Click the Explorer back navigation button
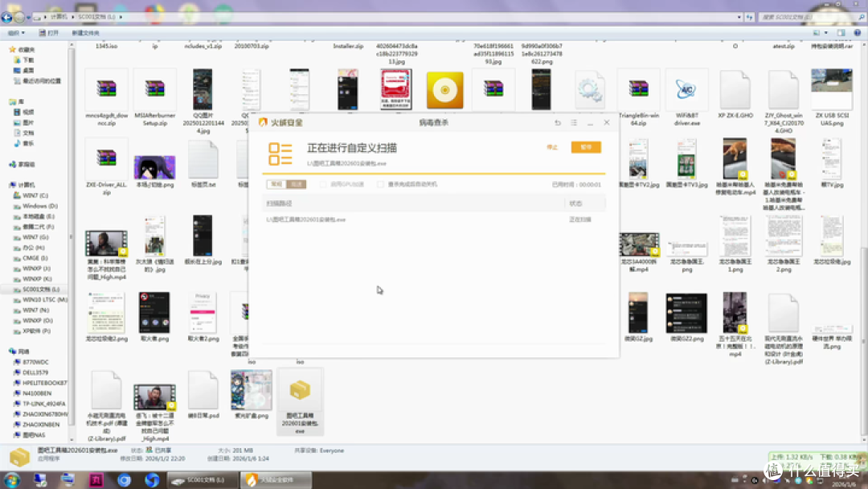This screenshot has height=489, width=868. (6, 17)
